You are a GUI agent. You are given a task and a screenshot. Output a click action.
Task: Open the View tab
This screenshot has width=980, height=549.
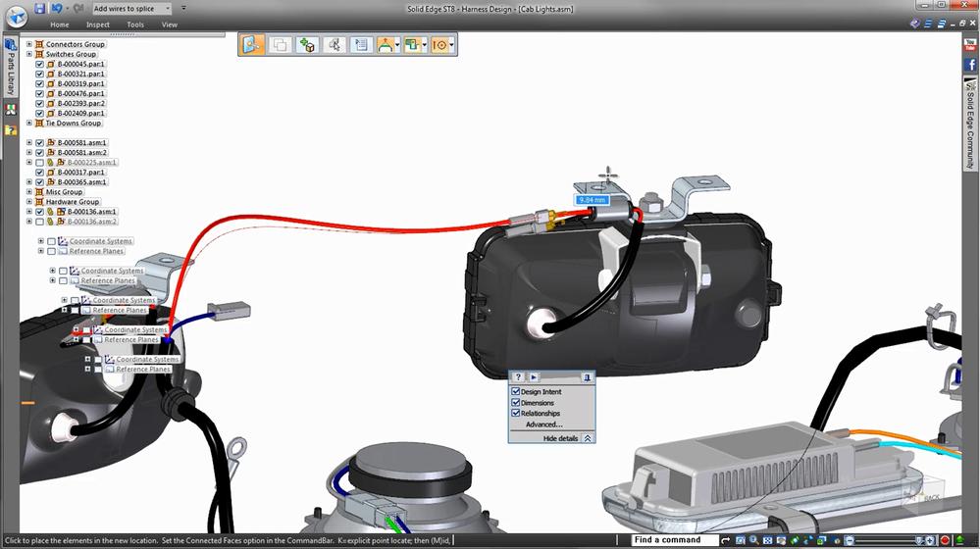point(170,25)
